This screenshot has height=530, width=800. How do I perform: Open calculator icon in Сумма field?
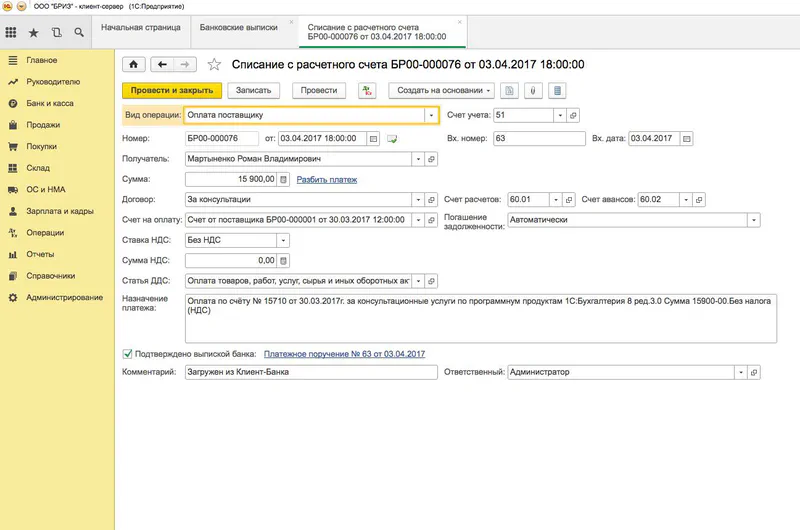coord(283,180)
